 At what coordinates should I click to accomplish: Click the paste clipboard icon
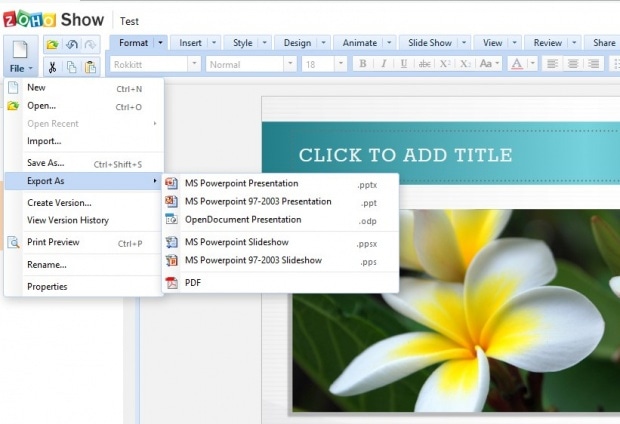click(x=90, y=67)
